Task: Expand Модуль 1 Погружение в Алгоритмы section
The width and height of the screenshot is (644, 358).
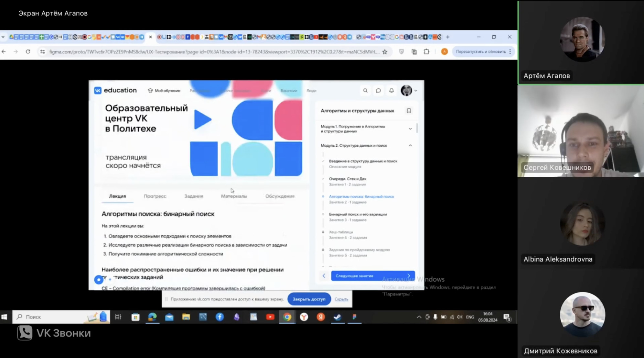Action: pos(410,129)
